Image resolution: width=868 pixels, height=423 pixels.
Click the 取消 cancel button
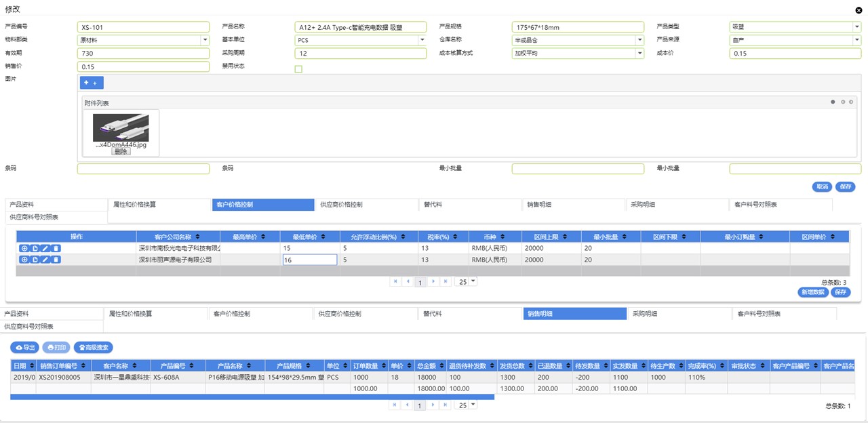(x=822, y=186)
